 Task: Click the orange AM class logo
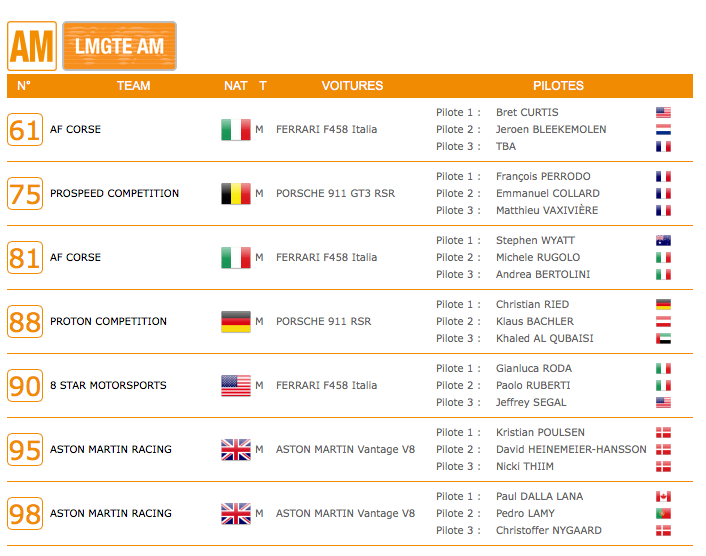32,46
